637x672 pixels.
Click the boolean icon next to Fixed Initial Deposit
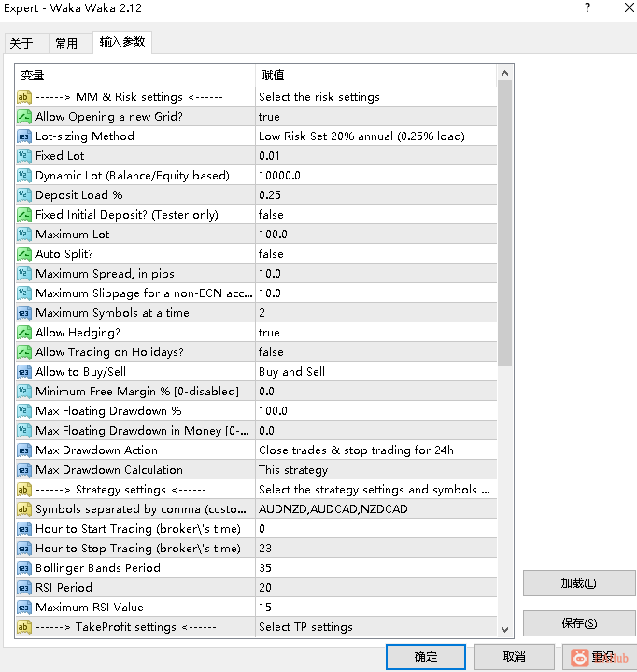24,215
